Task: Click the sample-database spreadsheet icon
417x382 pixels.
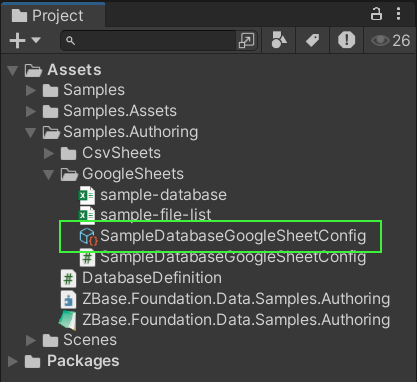Action: tap(87, 195)
